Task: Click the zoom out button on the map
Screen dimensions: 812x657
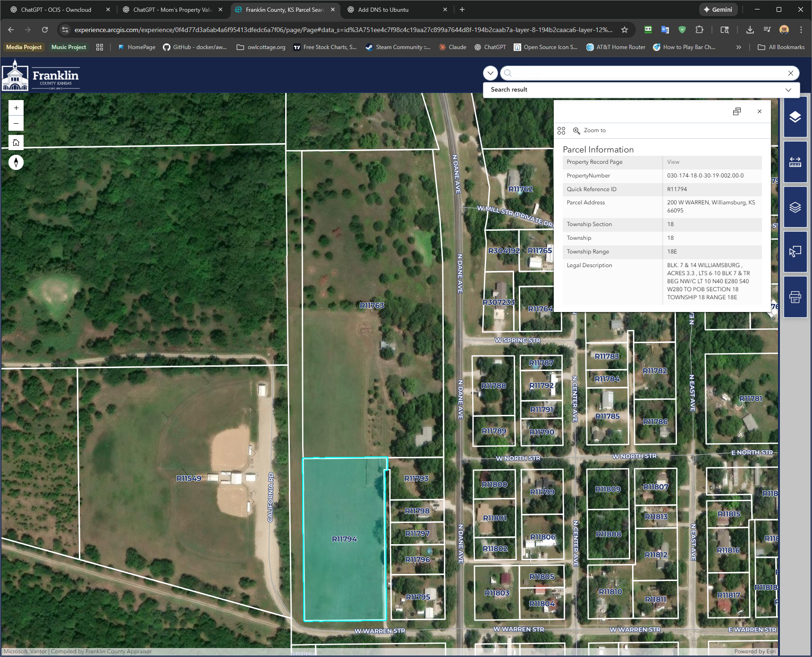Action: pos(16,123)
